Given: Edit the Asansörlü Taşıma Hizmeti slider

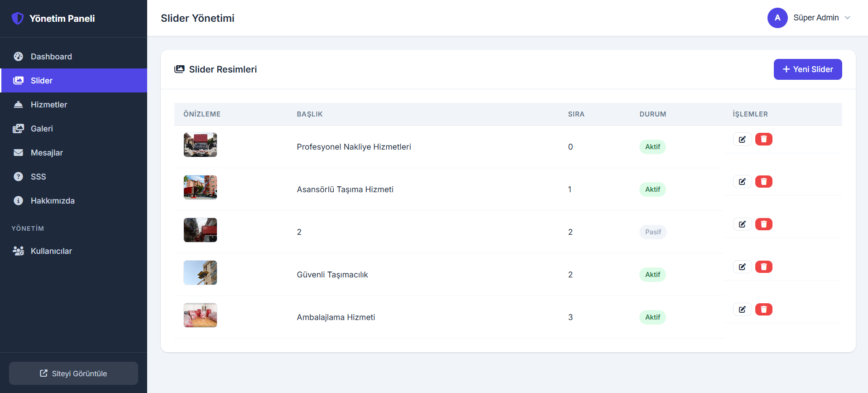Looking at the screenshot, I should pos(742,182).
